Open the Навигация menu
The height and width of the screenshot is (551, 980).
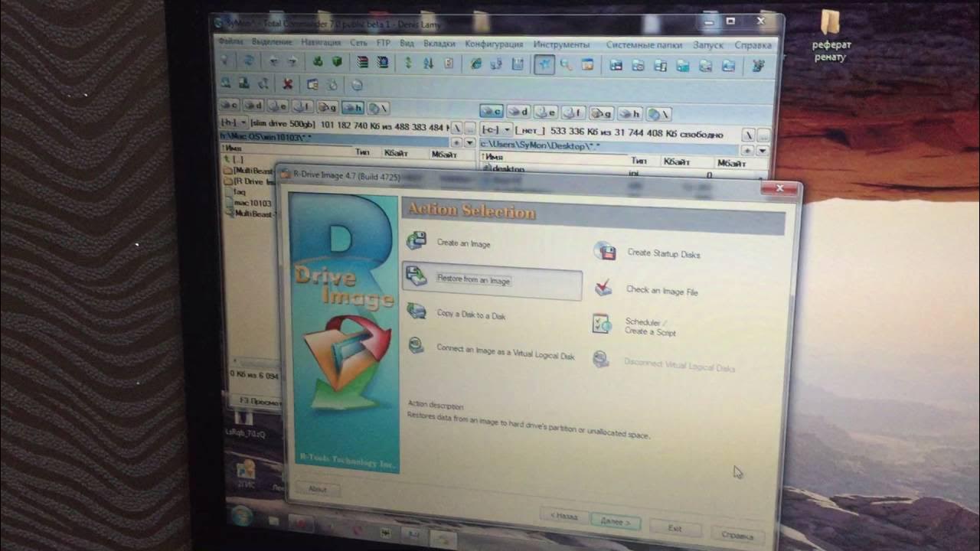pos(321,43)
